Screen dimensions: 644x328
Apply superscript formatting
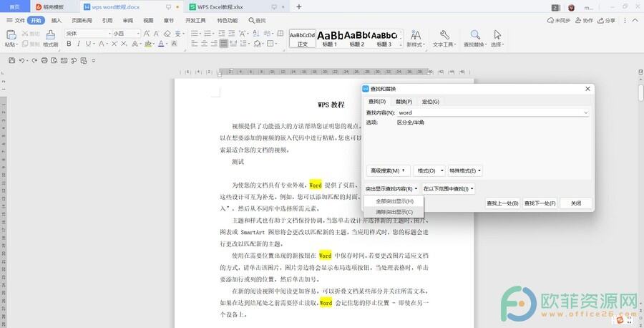(x=114, y=44)
